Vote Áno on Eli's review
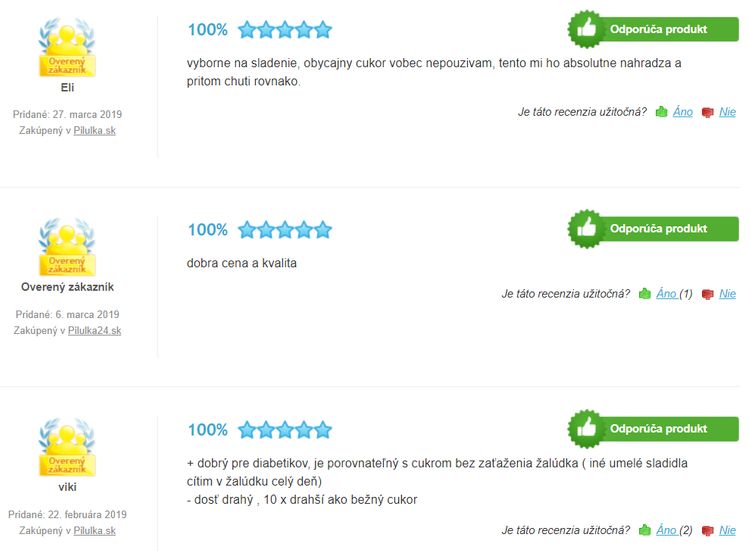 coord(683,112)
